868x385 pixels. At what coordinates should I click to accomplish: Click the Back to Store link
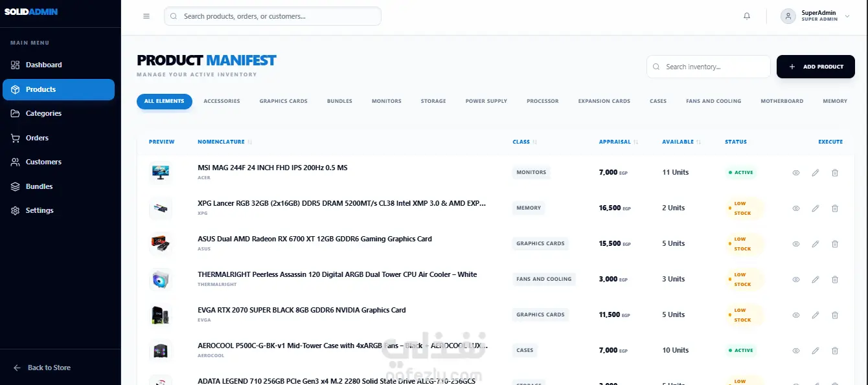(42, 368)
